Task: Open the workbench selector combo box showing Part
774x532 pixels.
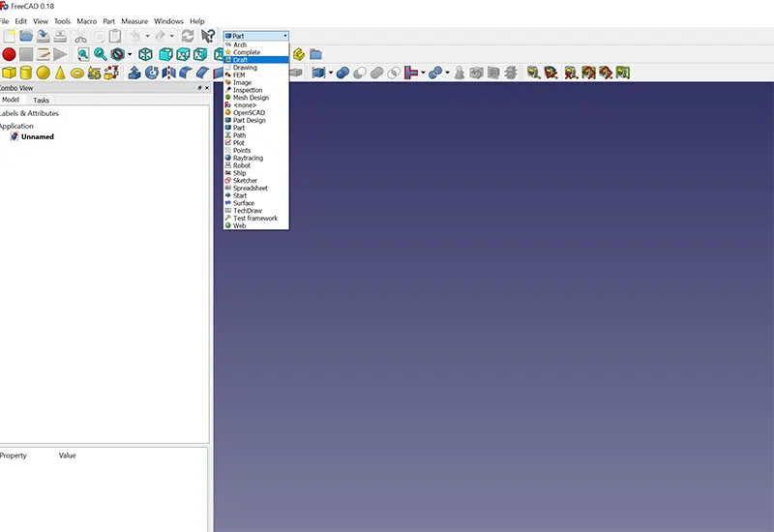Action: click(x=256, y=36)
